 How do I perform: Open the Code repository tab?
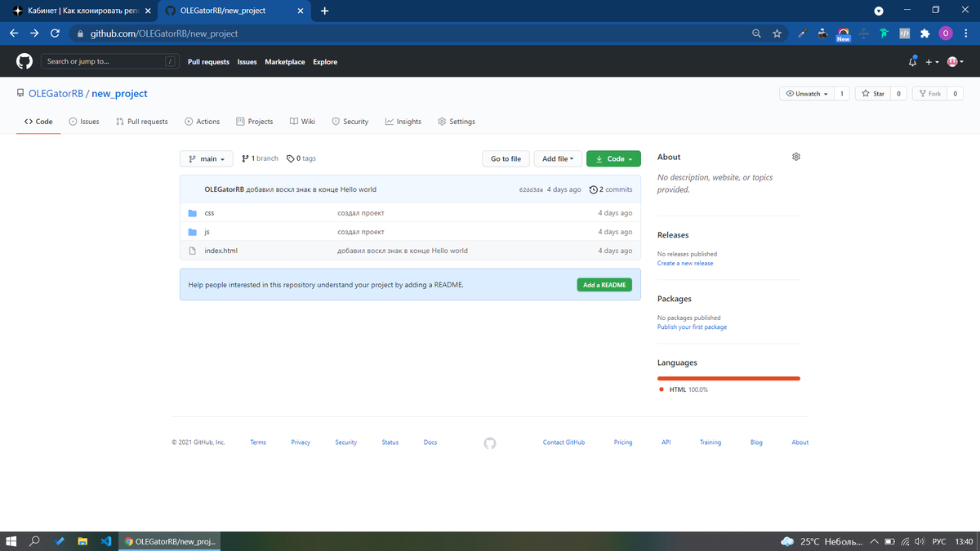38,122
